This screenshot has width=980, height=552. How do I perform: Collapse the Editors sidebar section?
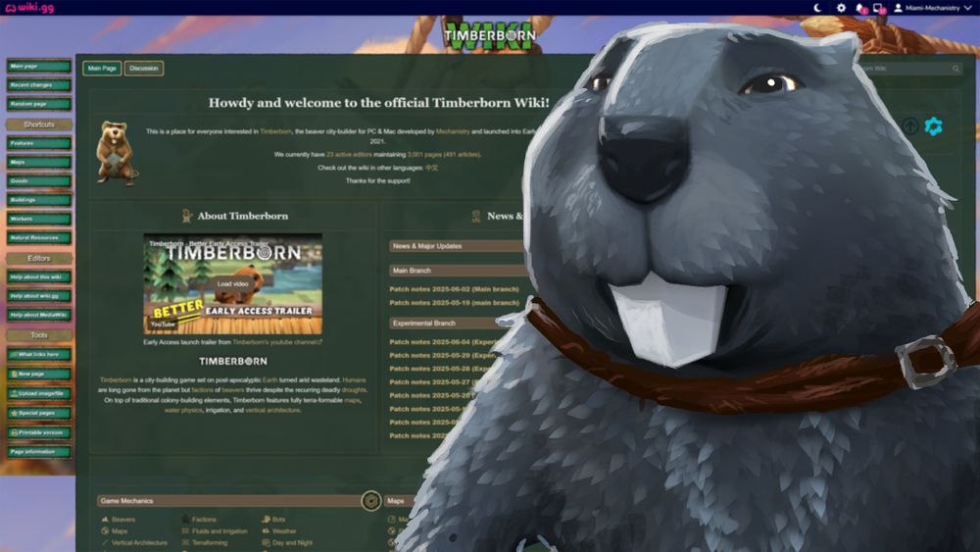pos(39,258)
